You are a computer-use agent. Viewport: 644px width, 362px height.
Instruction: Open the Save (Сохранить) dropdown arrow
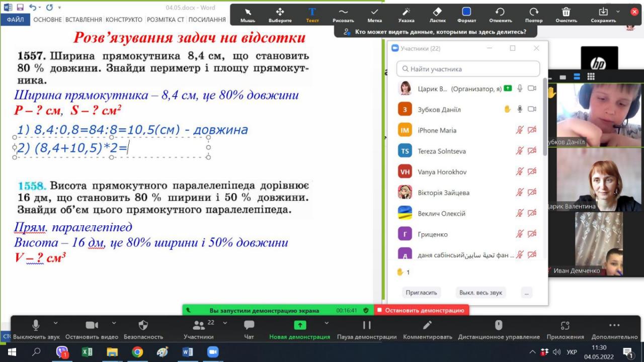point(618,12)
